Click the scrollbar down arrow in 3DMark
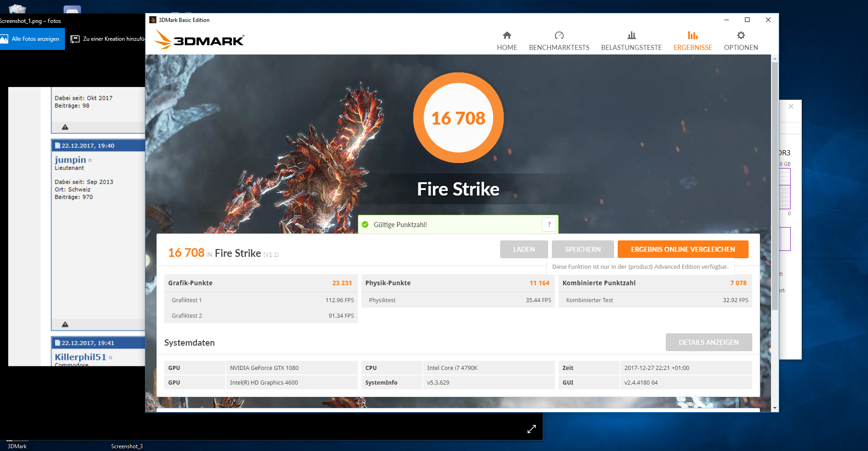The height and width of the screenshot is (451, 868). [x=774, y=408]
